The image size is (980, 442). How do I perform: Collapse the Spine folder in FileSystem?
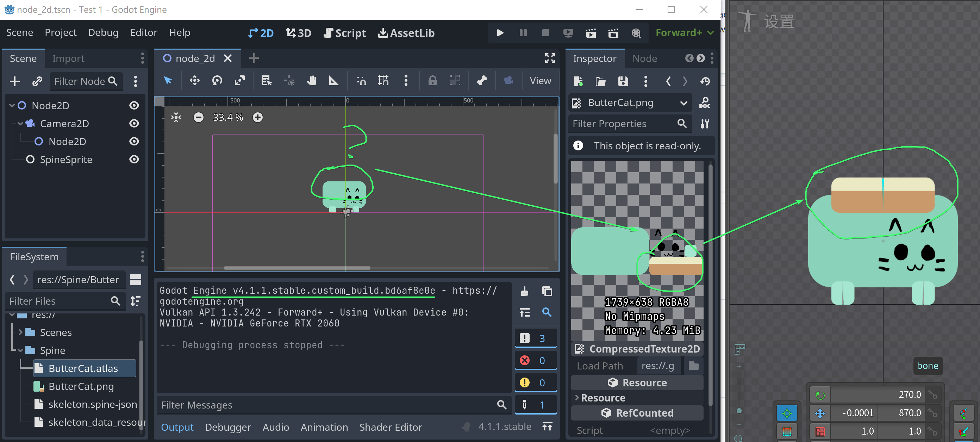[20, 350]
